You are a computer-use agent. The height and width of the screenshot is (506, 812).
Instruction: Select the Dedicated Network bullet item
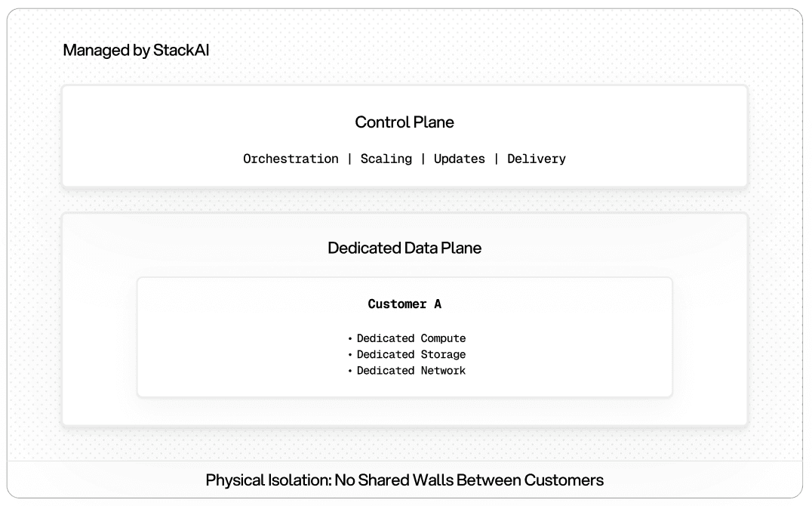pyautogui.click(x=411, y=370)
